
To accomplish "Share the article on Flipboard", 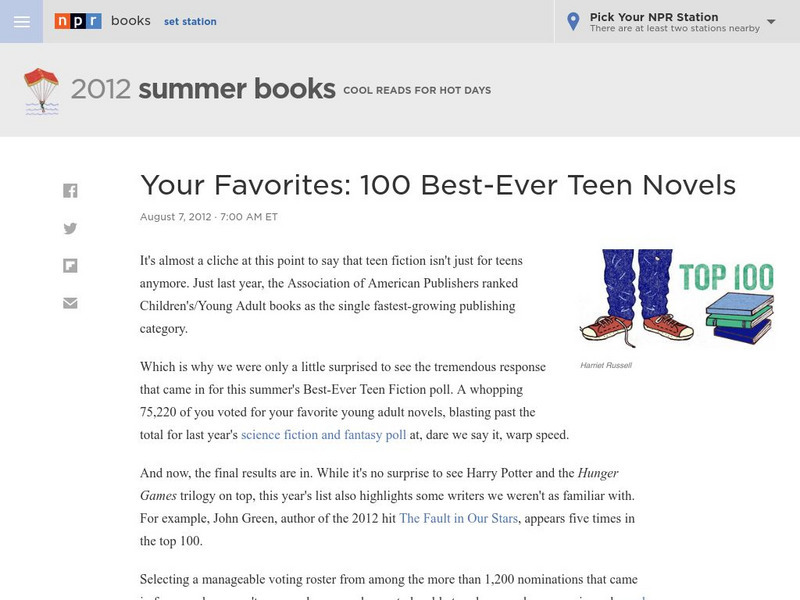I will 70,266.
